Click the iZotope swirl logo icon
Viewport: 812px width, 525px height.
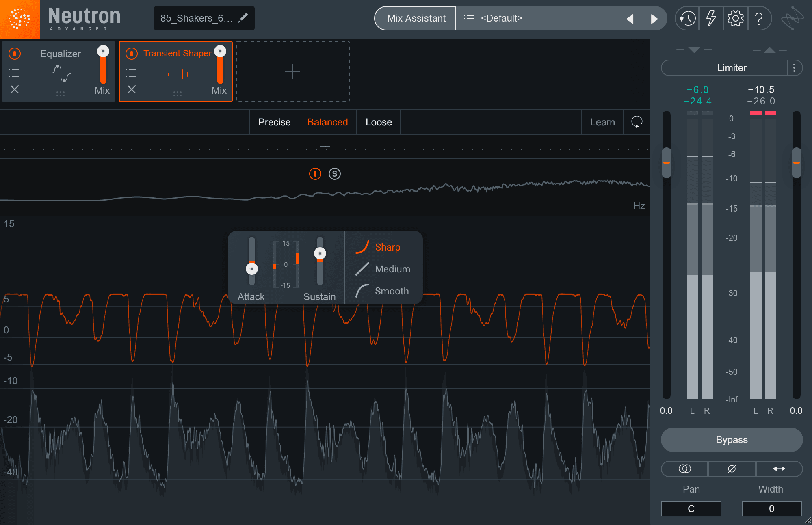click(x=792, y=18)
